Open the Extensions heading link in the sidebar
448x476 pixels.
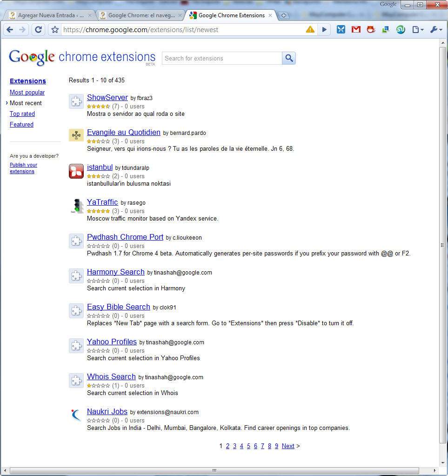pos(27,81)
